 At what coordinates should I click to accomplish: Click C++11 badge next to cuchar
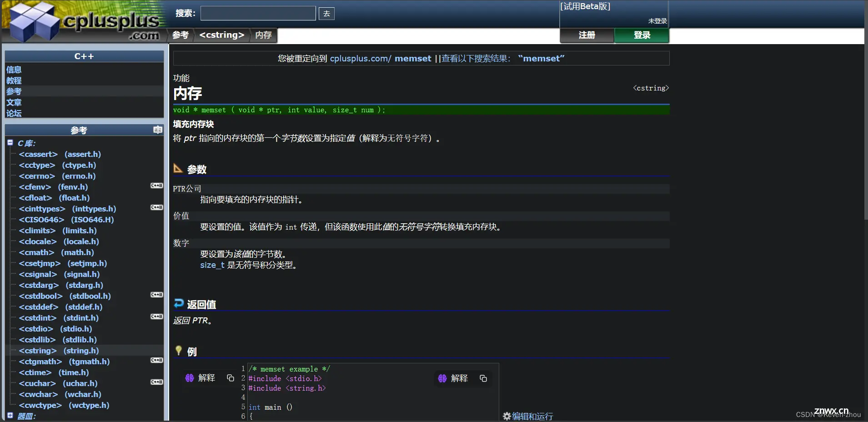156,382
